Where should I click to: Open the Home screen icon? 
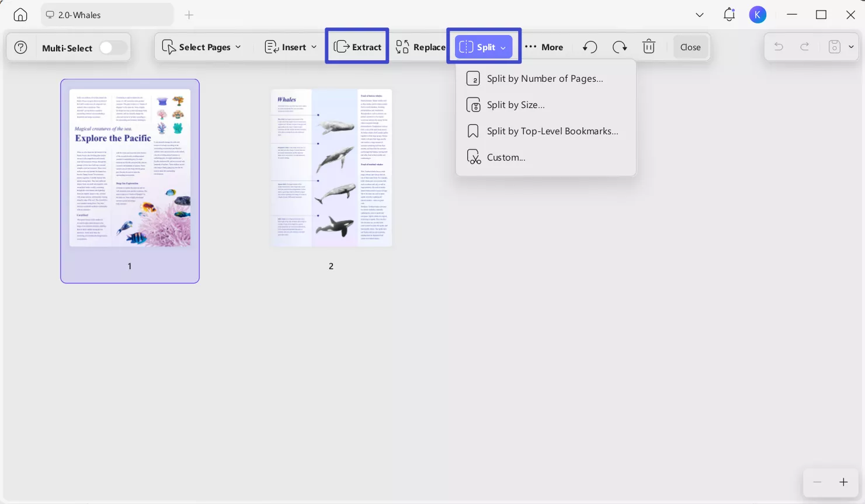20,15
